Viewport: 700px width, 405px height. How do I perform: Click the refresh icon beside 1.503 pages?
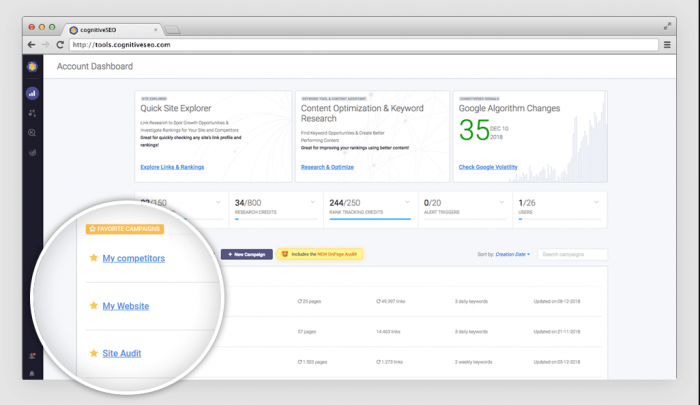[300, 362]
